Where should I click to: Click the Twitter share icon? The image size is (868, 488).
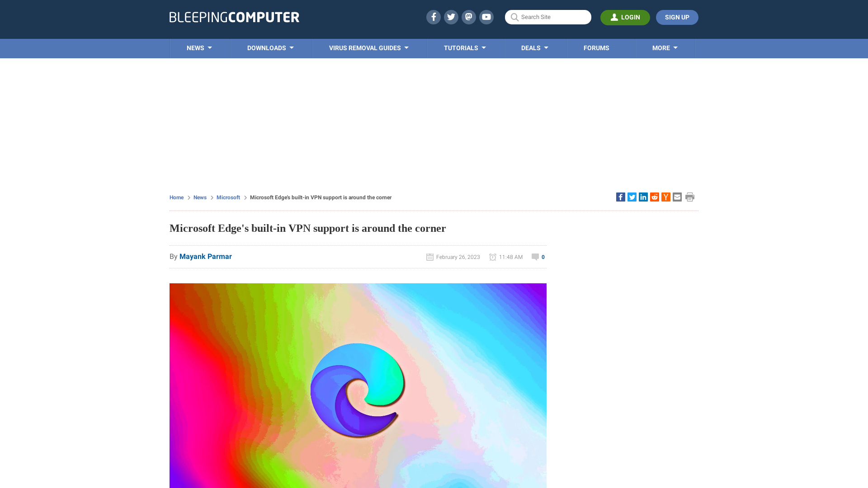pyautogui.click(x=632, y=197)
